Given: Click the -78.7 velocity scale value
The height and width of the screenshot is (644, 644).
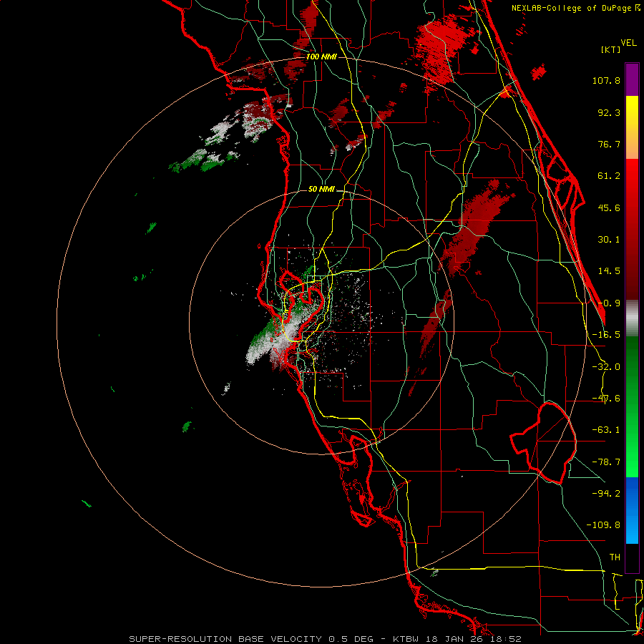Looking at the screenshot, I should tap(606, 462).
